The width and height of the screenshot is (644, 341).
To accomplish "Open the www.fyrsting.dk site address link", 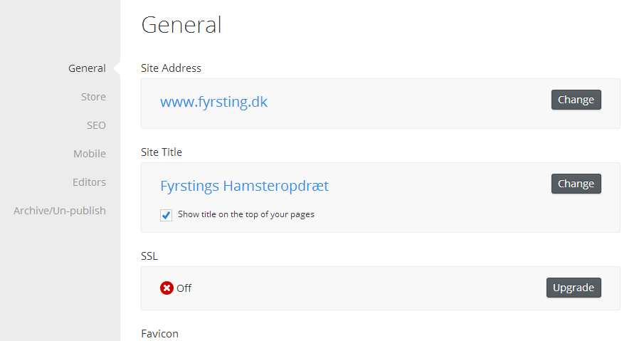I will 214,102.
